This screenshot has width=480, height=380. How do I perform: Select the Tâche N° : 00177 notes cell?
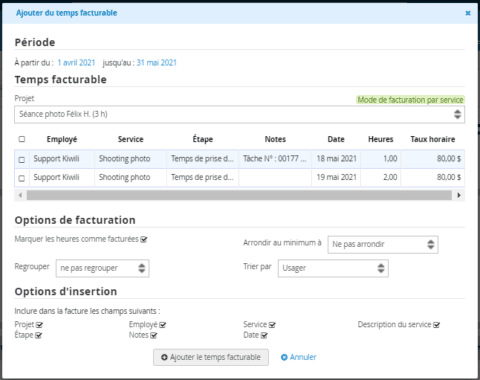point(275,159)
